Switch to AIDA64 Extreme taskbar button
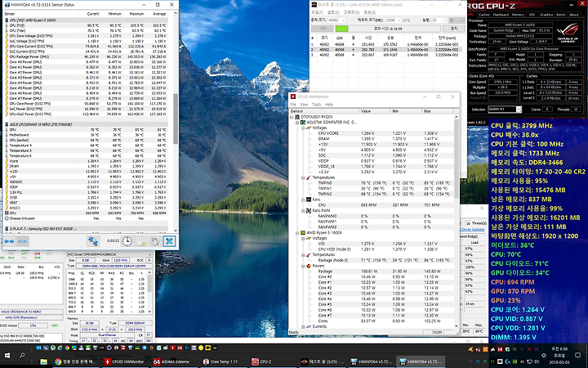Viewport: 588px width, 368px height. pos(174,362)
